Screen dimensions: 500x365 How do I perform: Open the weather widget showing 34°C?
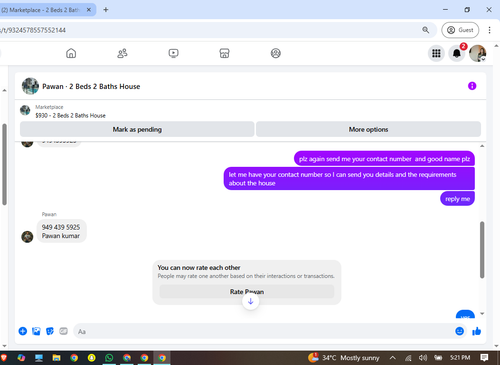tap(343, 358)
